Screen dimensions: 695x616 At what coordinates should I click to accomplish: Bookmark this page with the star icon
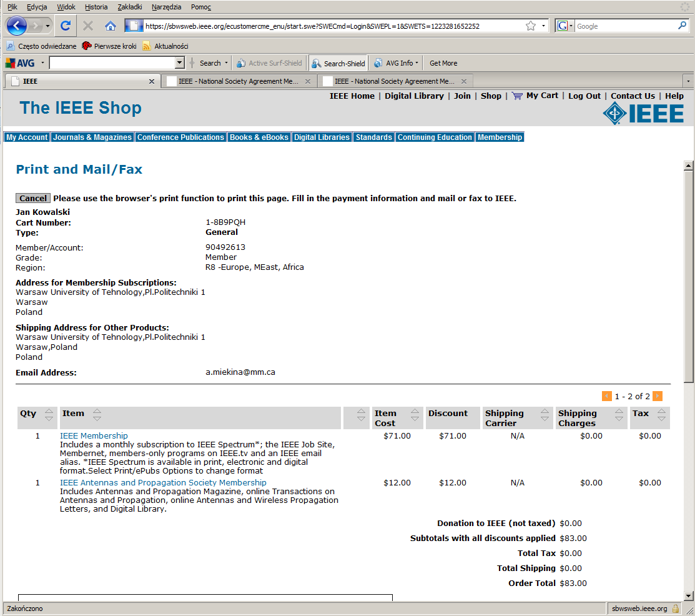click(x=531, y=26)
